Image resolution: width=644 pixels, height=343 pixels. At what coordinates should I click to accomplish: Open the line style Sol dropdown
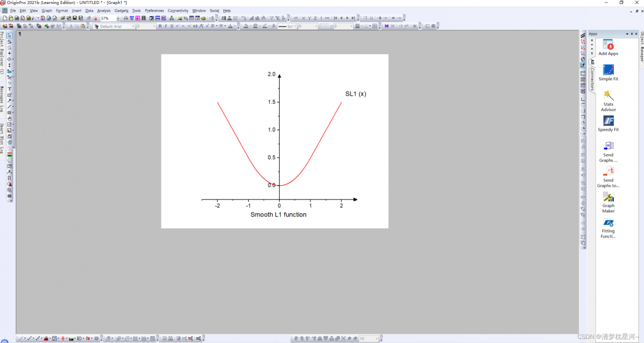[x=296, y=26]
